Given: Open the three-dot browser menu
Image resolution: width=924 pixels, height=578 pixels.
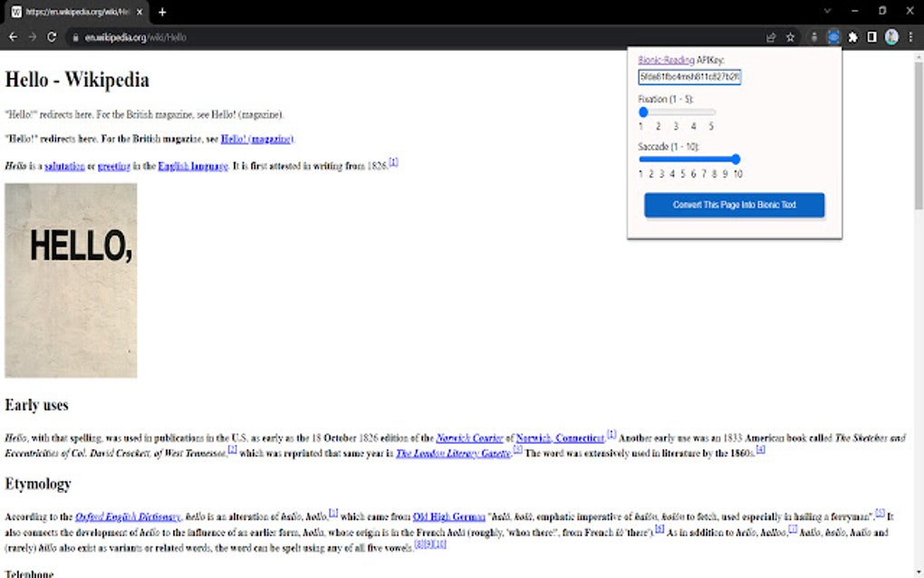Looking at the screenshot, I should coord(910,37).
